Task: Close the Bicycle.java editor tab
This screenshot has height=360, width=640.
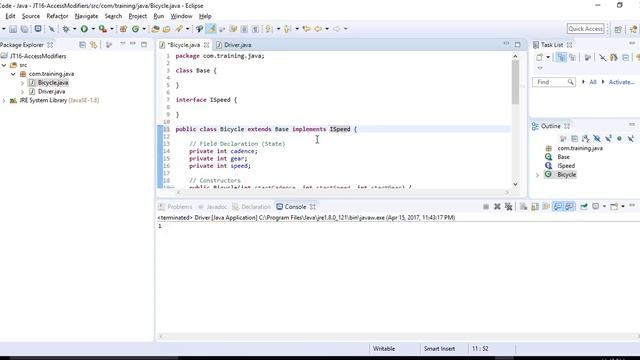Action: pos(207,45)
